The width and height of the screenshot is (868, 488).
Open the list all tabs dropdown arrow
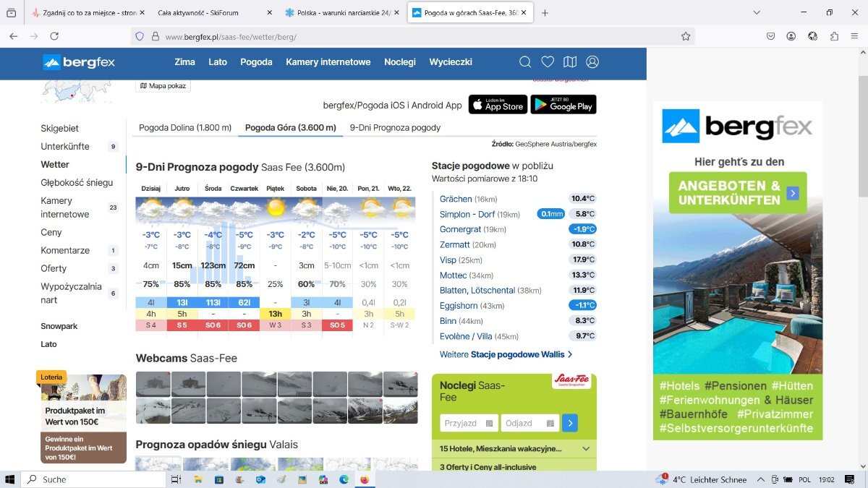click(757, 12)
